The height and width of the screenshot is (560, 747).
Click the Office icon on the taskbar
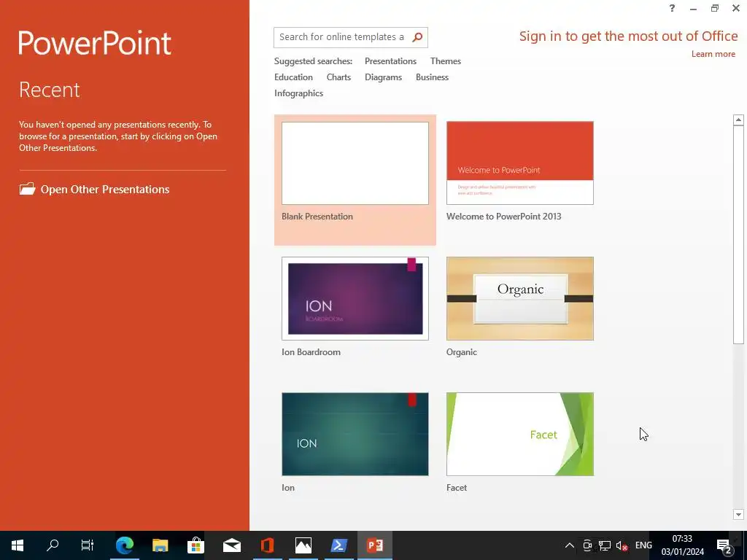coord(267,545)
